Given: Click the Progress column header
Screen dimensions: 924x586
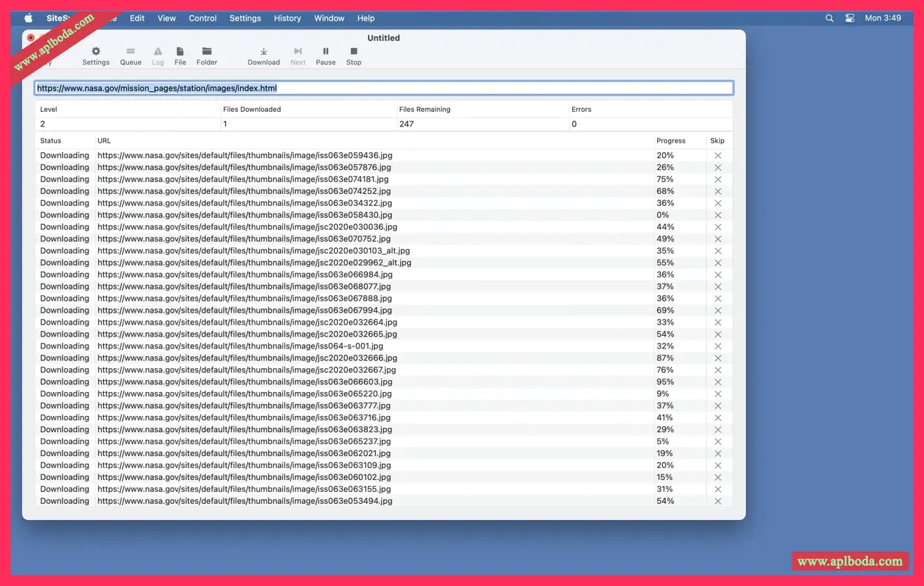Looking at the screenshot, I should [671, 141].
